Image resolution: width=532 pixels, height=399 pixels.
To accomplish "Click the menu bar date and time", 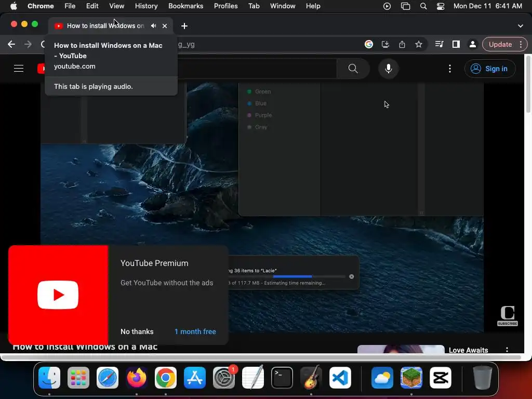I will pos(487,6).
